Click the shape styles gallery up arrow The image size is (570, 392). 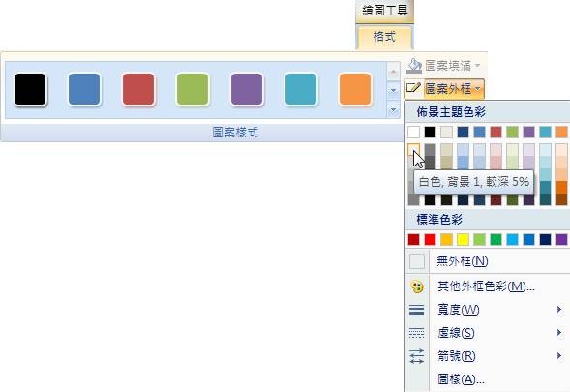tap(393, 72)
